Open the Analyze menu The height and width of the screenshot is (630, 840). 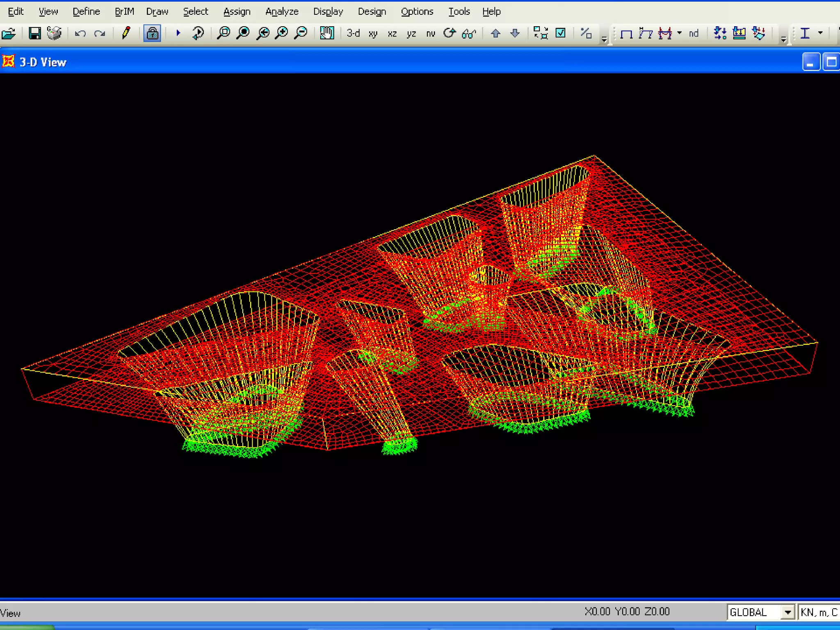282,11
